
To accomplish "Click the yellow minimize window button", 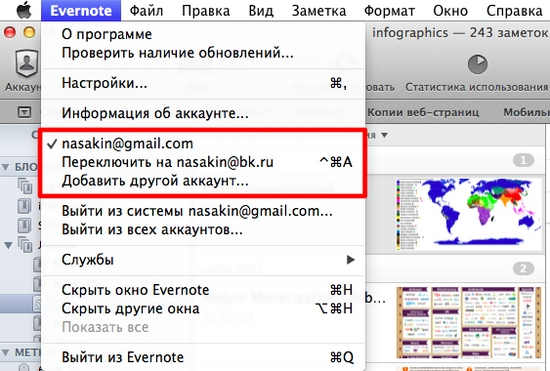I will [29, 33].
